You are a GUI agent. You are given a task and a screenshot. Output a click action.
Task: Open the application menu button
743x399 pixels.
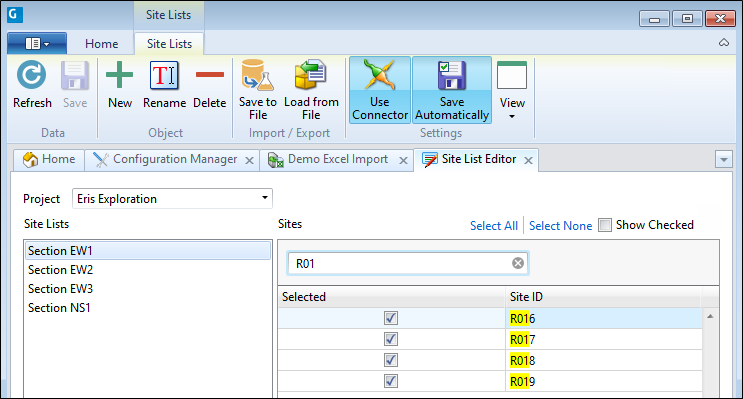click(x=37, y=44)
